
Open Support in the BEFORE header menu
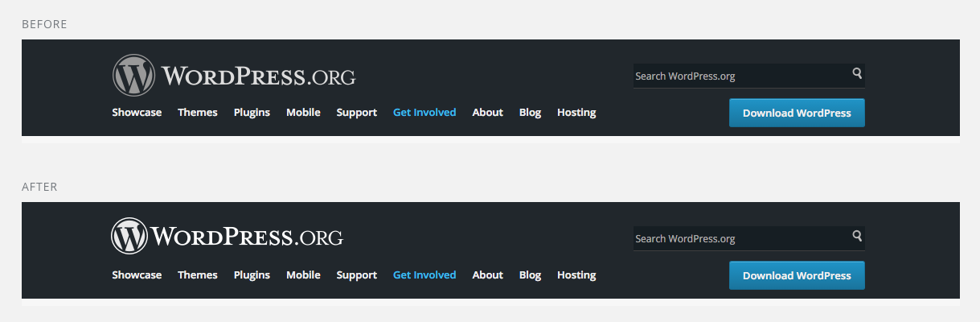coord(357,113)
